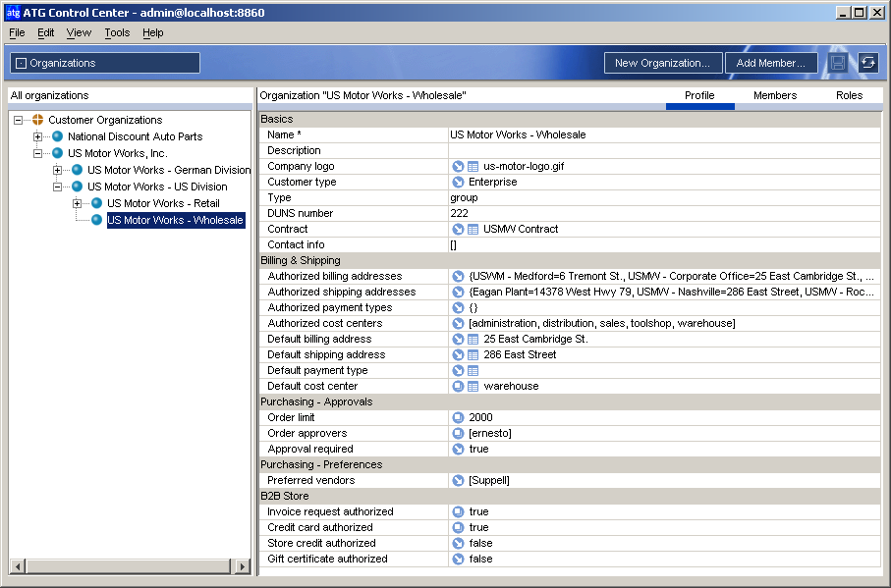Select US Motor Works - US Division

(157, 187)
